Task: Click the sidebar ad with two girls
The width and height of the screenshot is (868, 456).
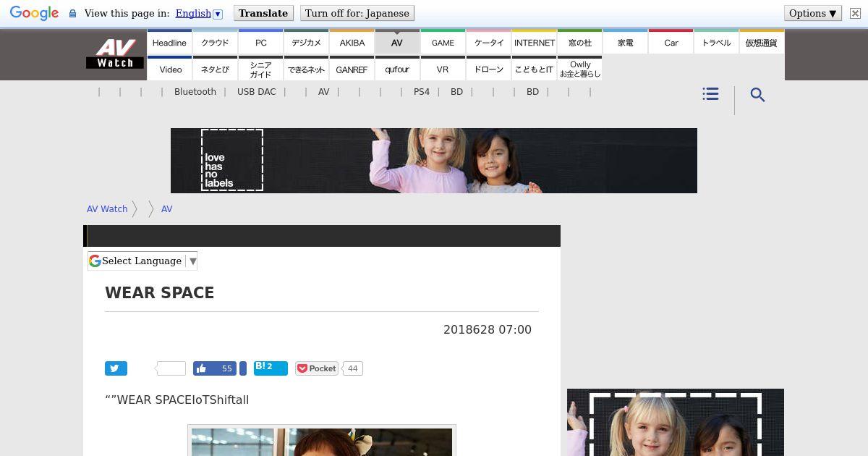Action: click(676, 422)
